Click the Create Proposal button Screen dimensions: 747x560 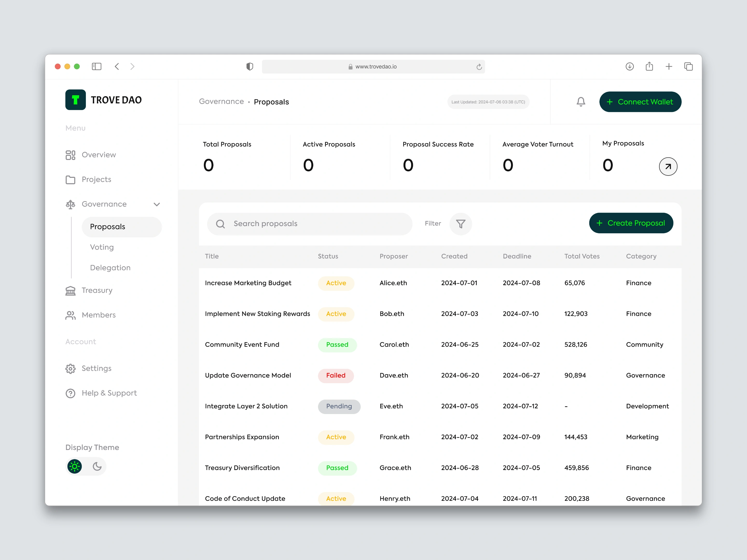point(631,223)
